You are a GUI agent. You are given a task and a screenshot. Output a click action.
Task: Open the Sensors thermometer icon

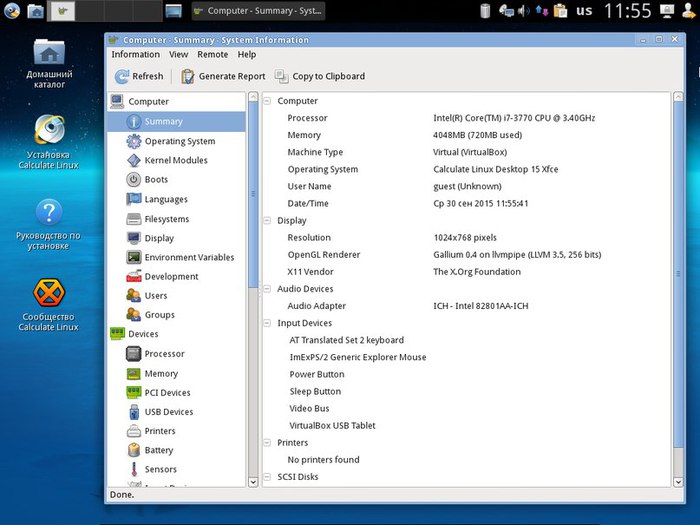[x=133, y=469]
